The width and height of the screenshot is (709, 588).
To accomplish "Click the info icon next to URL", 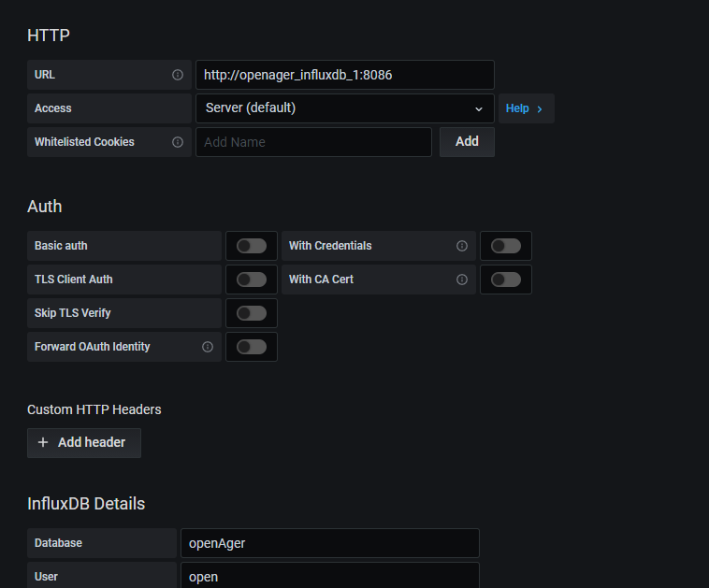I will tap(178, 75).
